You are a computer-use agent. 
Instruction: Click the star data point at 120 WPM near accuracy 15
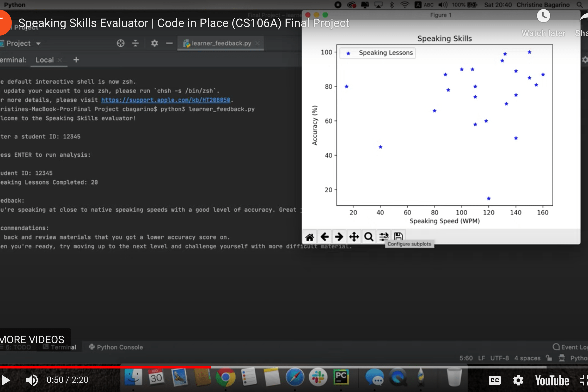point(488,198)
